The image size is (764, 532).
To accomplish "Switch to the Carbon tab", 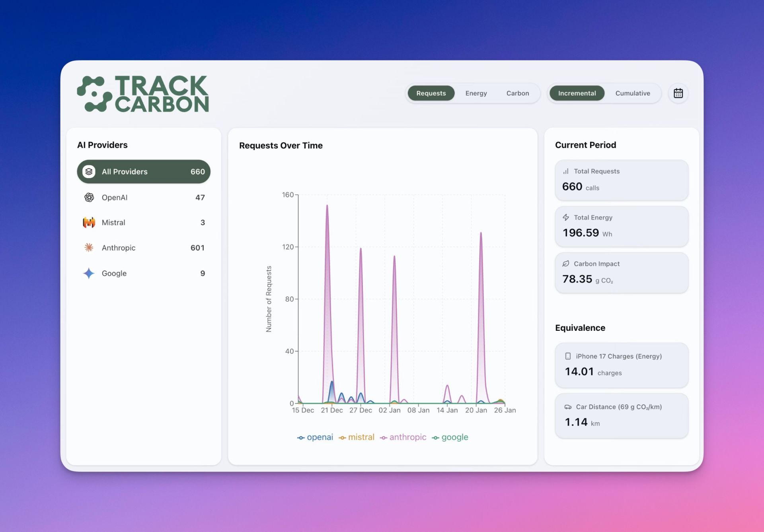I will coord(517,93).
